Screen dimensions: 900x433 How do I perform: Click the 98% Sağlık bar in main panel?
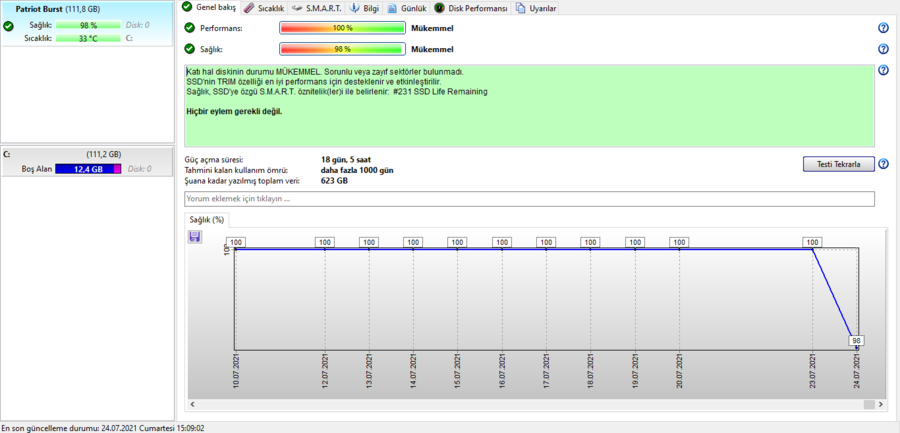coord(342,49)
